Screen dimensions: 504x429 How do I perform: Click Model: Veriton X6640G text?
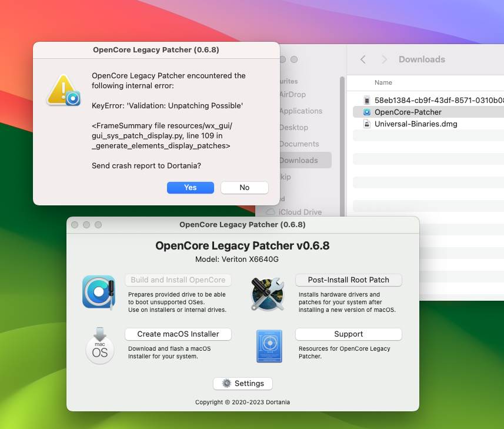[237, 259]
